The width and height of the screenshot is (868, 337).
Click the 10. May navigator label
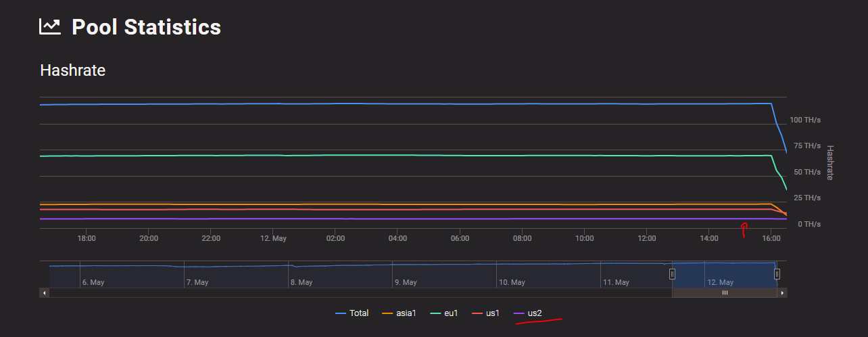pyautogui.click(x=512, y=282)
